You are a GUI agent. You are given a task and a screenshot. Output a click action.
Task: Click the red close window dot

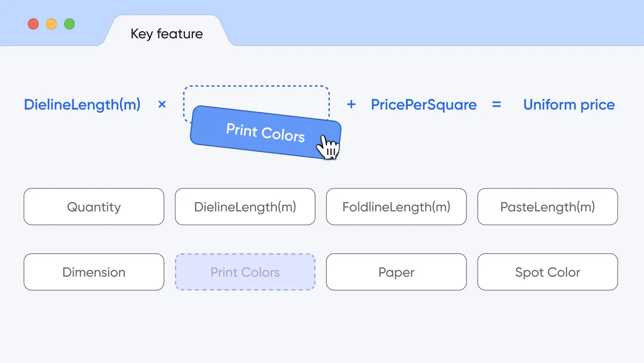(x=33, y=24)
